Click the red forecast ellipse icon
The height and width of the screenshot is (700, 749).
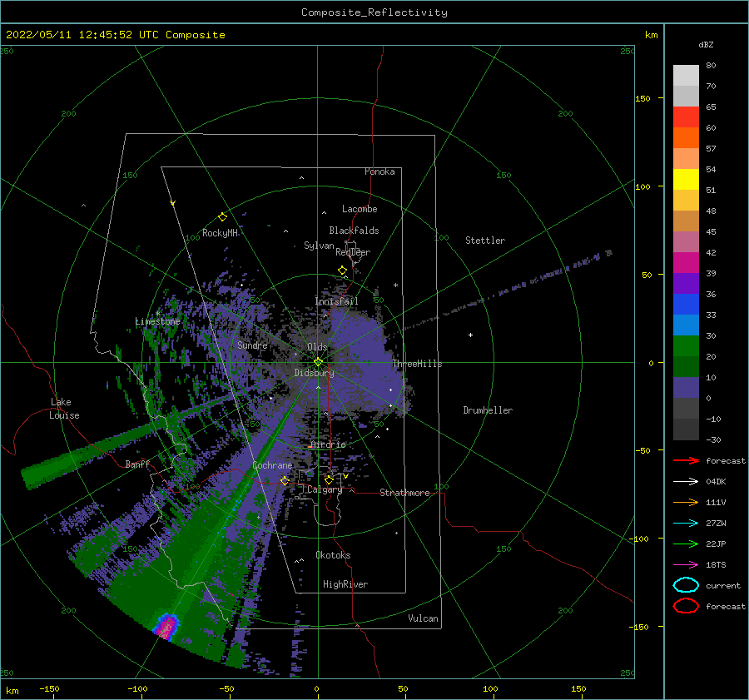pyautogui.click(x=686, y=606)
